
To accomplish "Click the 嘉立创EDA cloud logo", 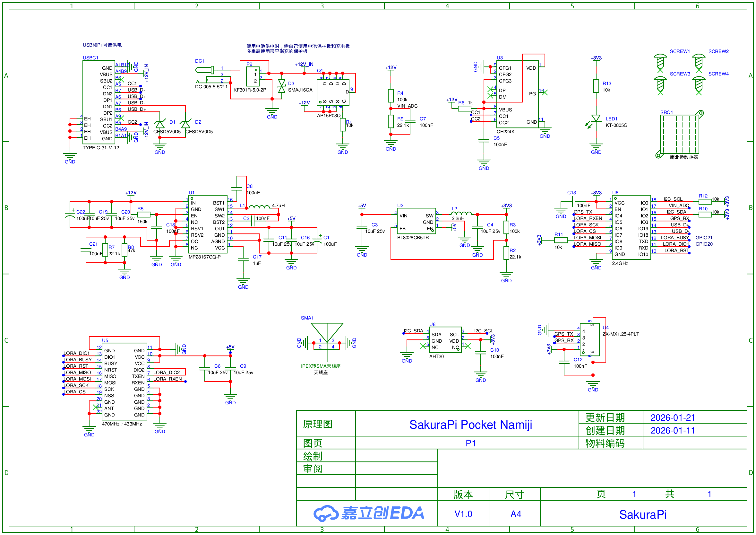I will pos(326,513).
